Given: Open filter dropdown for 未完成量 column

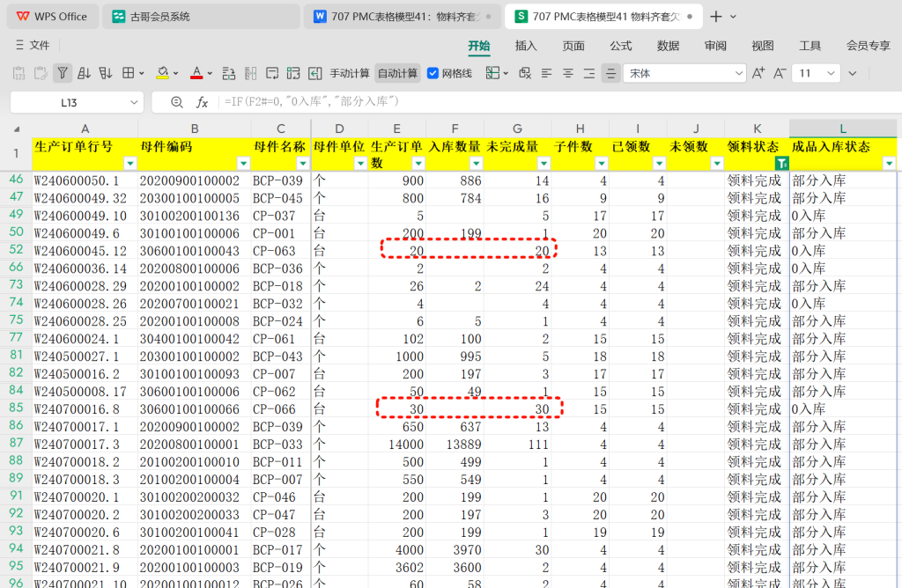Looking at the screenshot, I should point(543,164).
